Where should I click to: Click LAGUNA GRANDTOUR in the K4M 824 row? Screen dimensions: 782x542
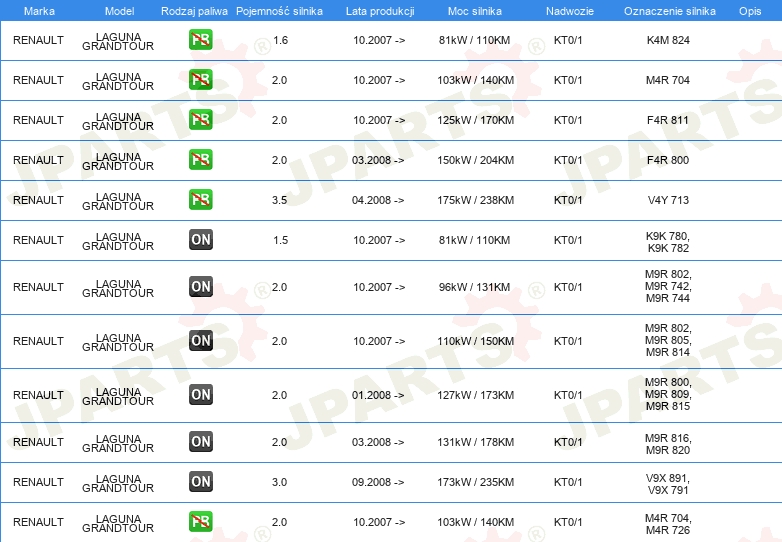coord(118,41)
